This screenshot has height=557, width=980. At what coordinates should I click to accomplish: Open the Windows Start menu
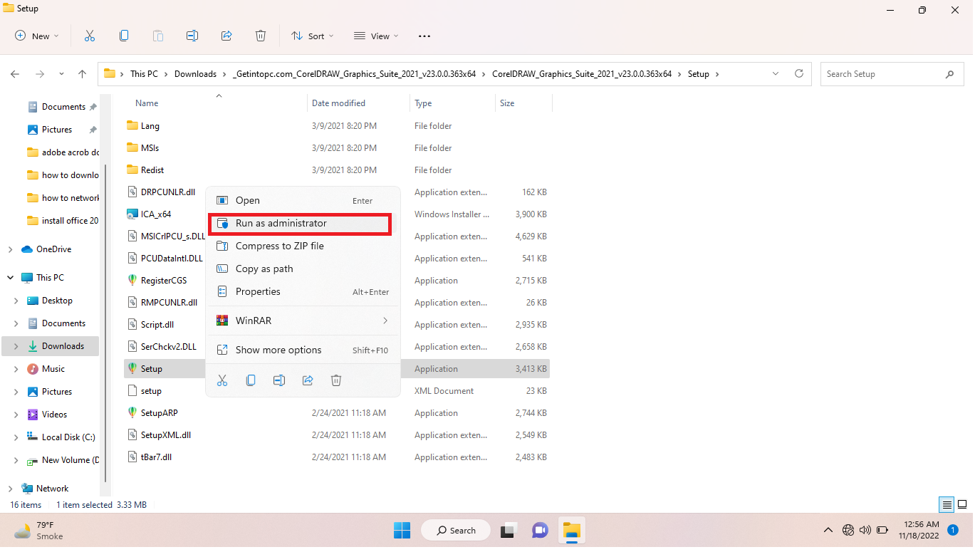pyautogui.click(x=402, y=530)
